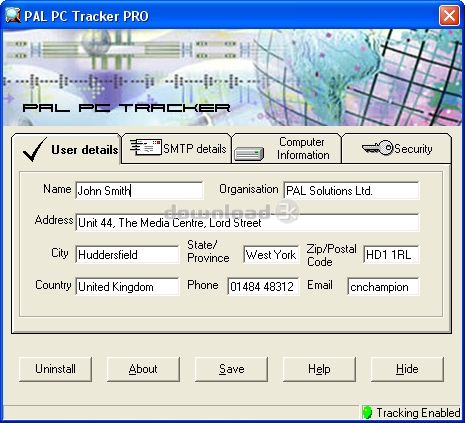Screen dimensions: 465x423
Task: Switch to the Computer Information tab
Action: pyautogui.click(x=286, y=148)
